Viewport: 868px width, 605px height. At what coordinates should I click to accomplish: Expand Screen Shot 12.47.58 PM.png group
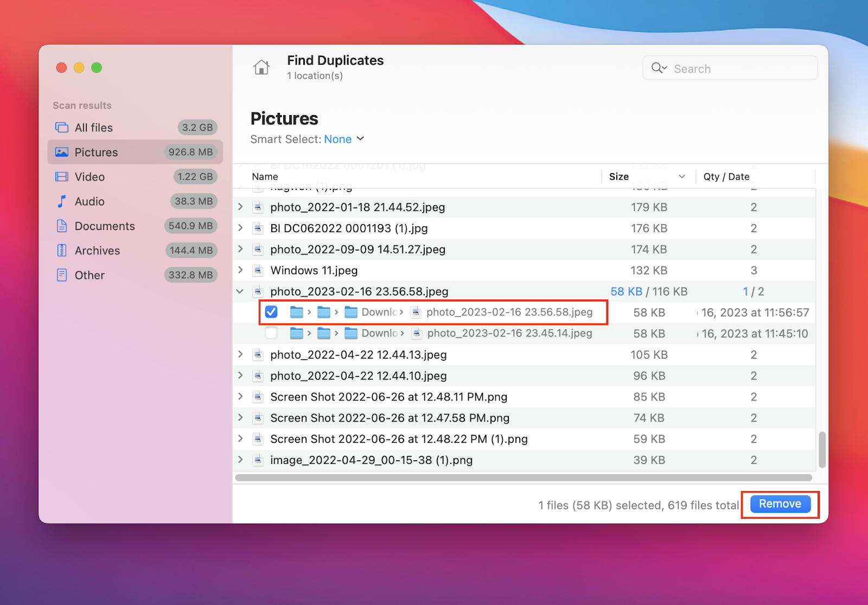point(240,418)
